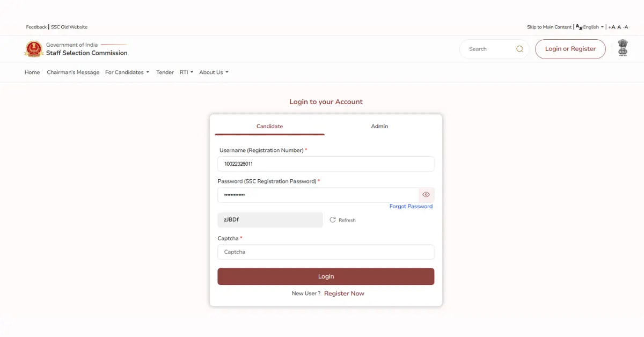Expand the About Us dropdown

213,72
